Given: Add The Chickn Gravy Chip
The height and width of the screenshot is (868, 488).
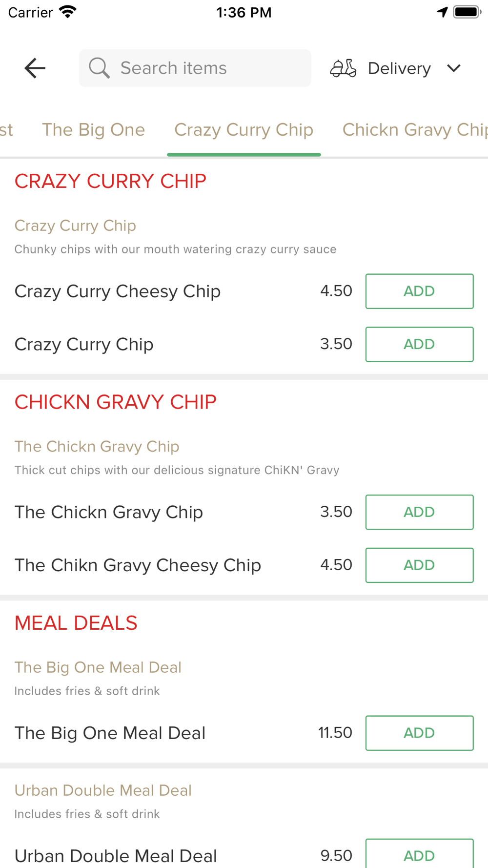Looking at the screenshot, I should point(420,512).
